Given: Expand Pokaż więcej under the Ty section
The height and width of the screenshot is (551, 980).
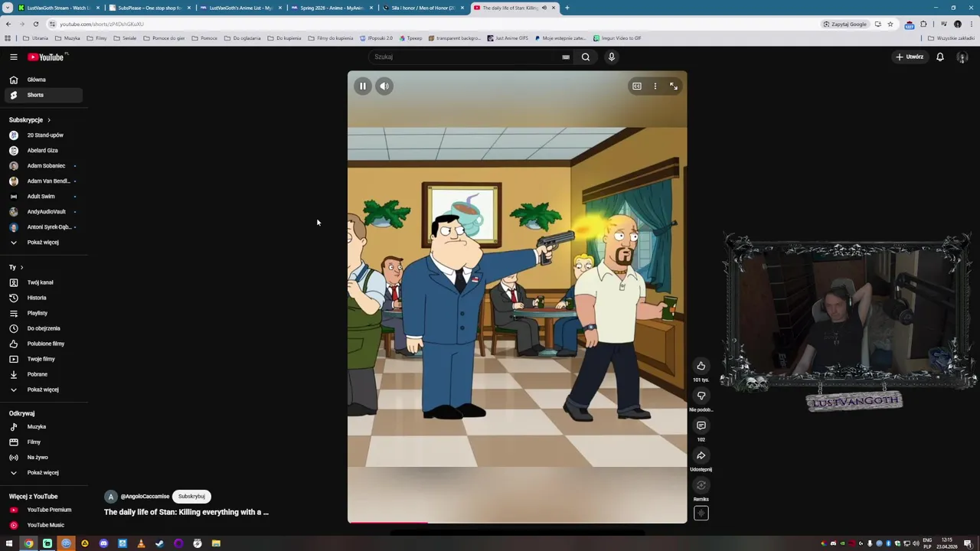Looking at the screenshot, I should (42, 390).
